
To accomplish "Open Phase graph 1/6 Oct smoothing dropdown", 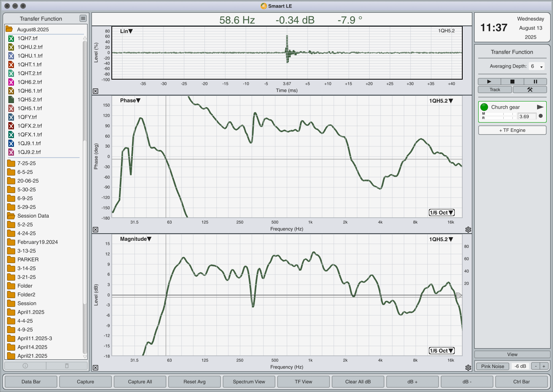I will point(442,213).
